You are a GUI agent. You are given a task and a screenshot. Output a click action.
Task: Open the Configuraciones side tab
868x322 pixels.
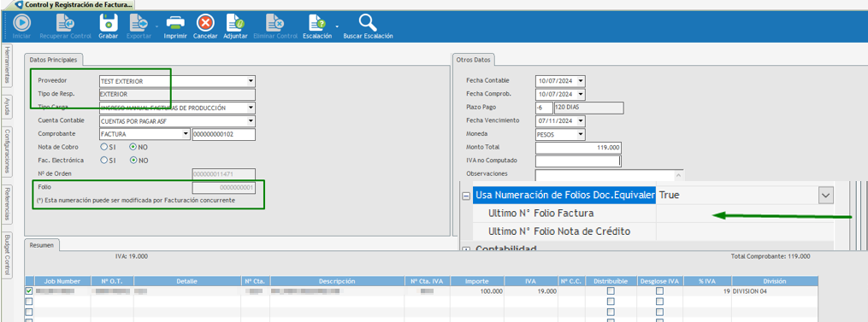tap(7, 151)
